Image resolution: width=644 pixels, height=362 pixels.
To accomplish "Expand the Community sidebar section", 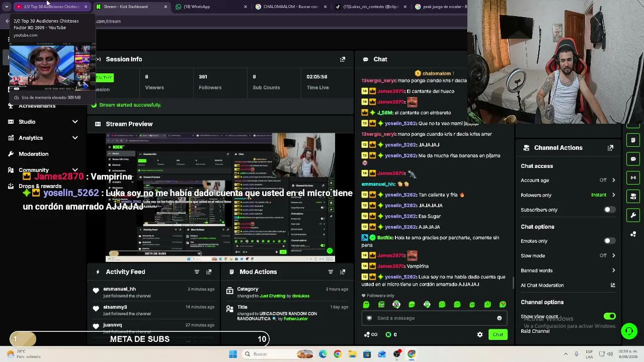I will pos(75,170).
